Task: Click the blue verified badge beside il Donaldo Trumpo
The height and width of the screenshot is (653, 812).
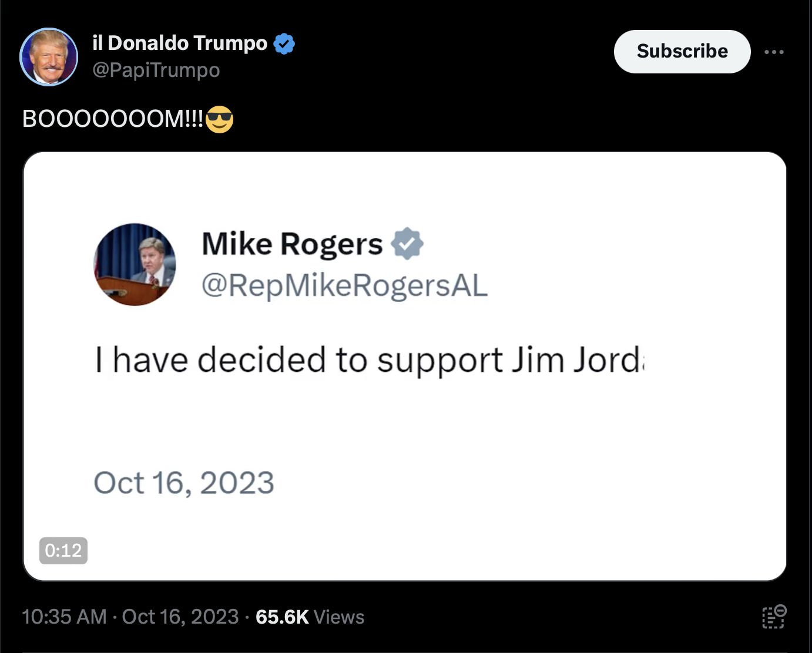Action: pyautogui.click(x=284, y=43)
